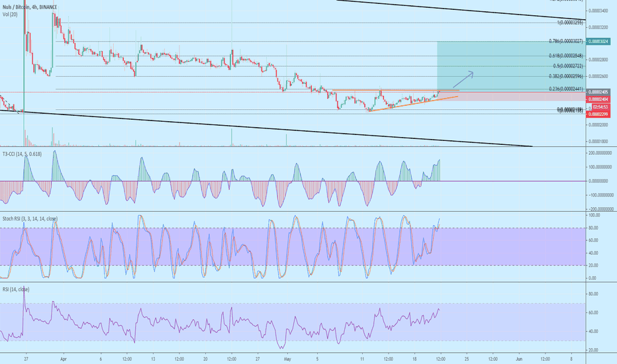Select the gray 0.00002405 price tag
The image size is (617, 364).
(x=598, y=92)
